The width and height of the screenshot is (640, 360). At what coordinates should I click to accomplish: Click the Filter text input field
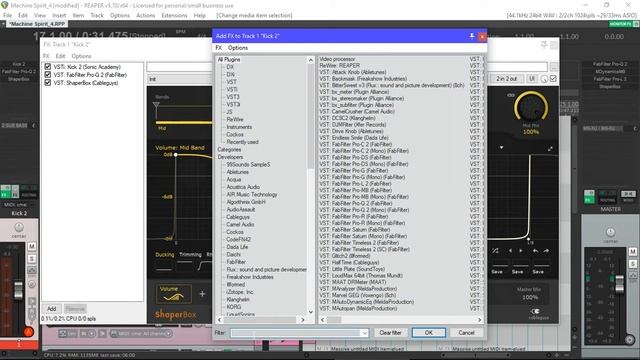pos(295,333)
